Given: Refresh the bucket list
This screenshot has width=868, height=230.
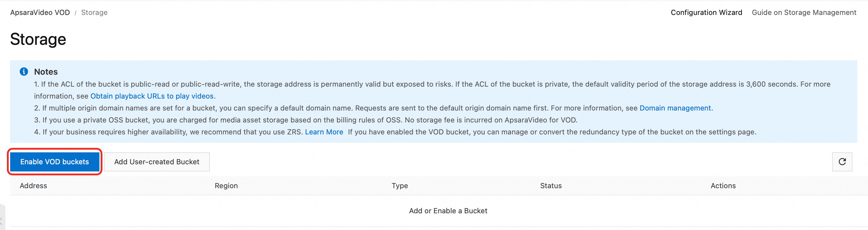Looking at the screenshot, I should (842, 162).
